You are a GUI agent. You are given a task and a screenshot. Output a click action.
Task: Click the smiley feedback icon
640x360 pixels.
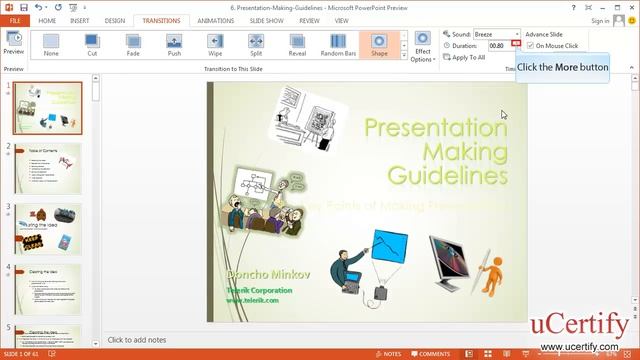click(x=632, y=21)
